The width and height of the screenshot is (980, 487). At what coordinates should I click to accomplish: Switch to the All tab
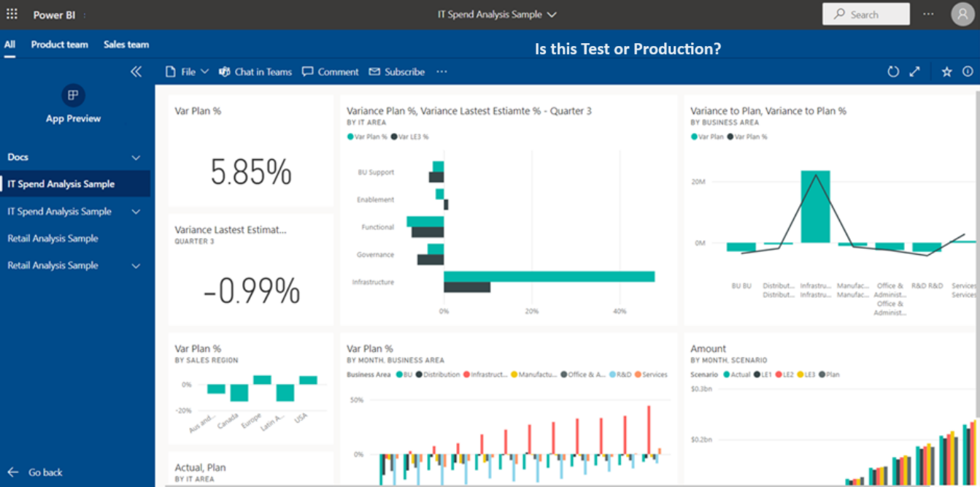point(9,44)
